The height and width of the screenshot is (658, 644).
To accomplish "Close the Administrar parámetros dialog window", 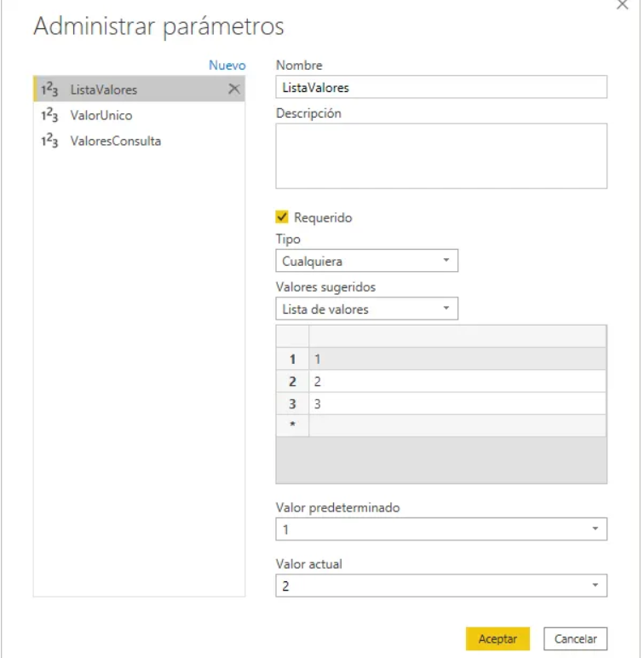I will [x=632, y=4].
